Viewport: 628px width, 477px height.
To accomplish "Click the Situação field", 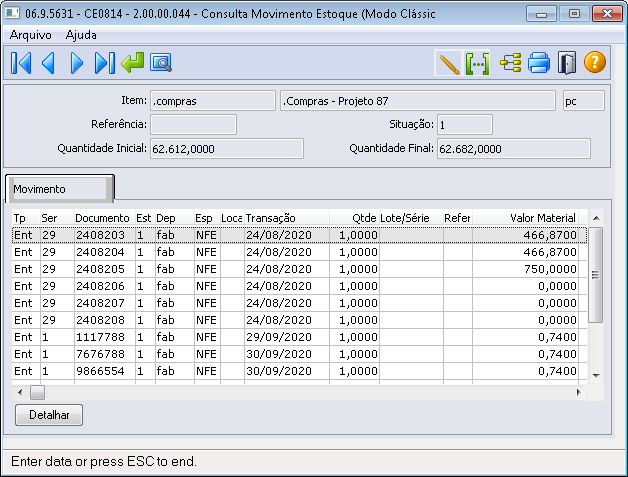I will point(465,125).
